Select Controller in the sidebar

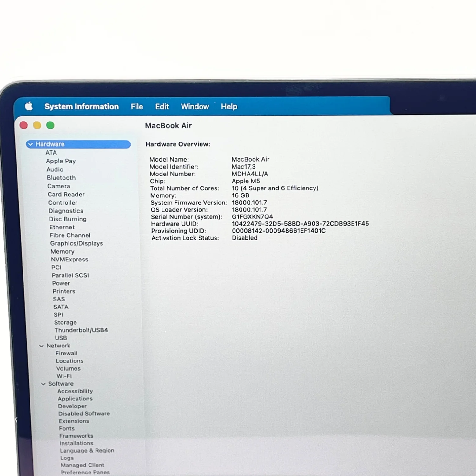[63, 202]
